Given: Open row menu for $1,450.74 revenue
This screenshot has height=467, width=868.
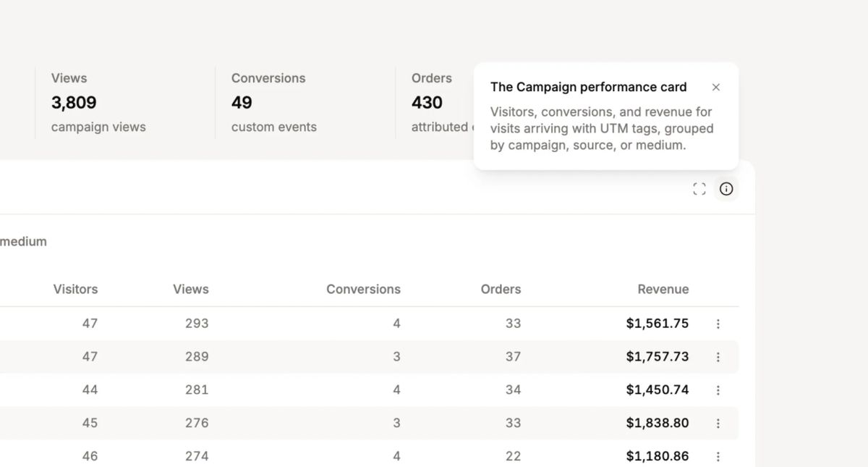Looking at the screenshot, I should [718, 390].
